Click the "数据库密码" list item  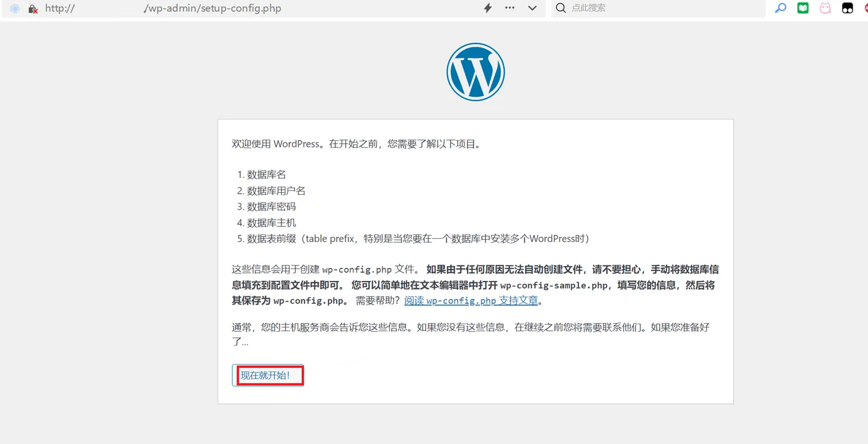pos(272,206)
